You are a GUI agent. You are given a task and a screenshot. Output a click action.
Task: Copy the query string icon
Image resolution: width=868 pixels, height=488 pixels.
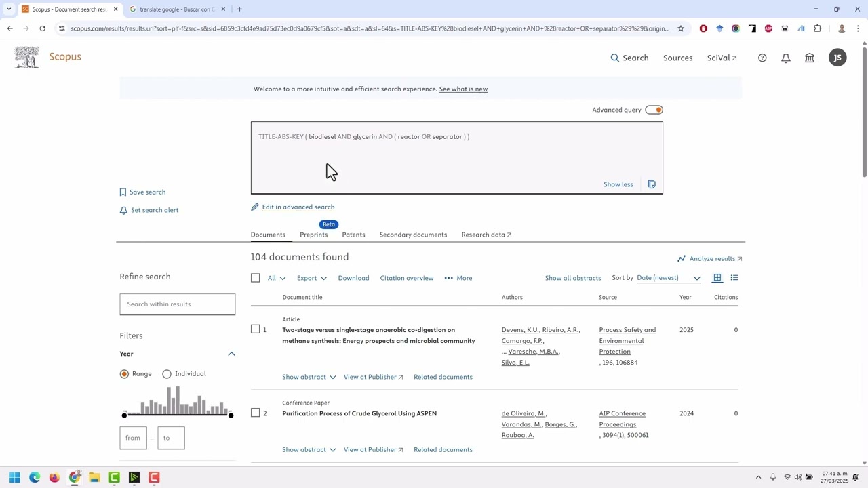(x=652, y=184)
